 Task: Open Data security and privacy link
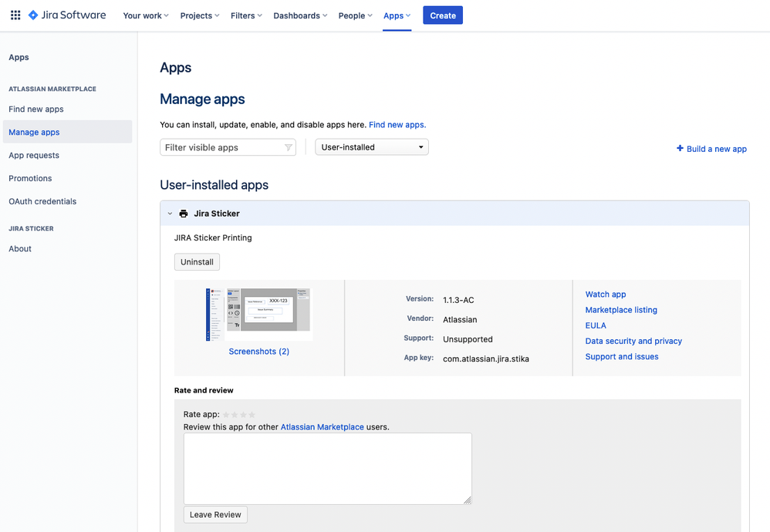point(633,341)
